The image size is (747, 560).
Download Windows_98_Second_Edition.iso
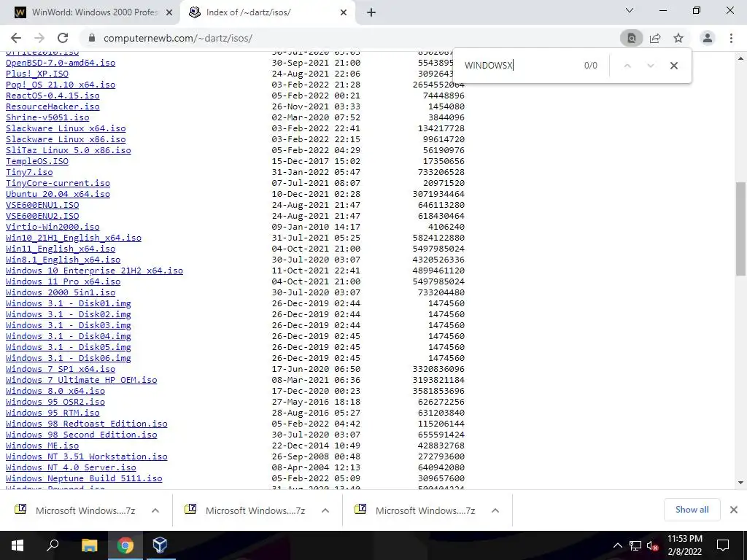82,435
